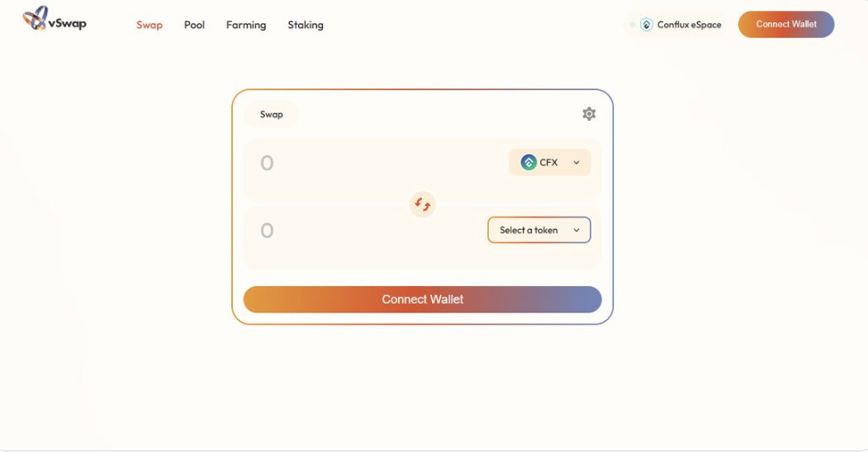868x453 pixels.
Task: Expand the CFX token selector chevron
Action: pos(576,163)
